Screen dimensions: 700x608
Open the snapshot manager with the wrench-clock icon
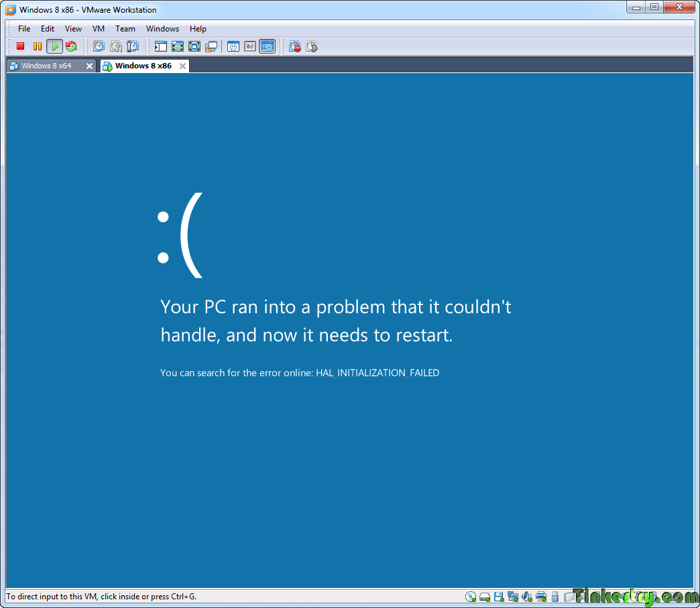[x=133, y=46]
